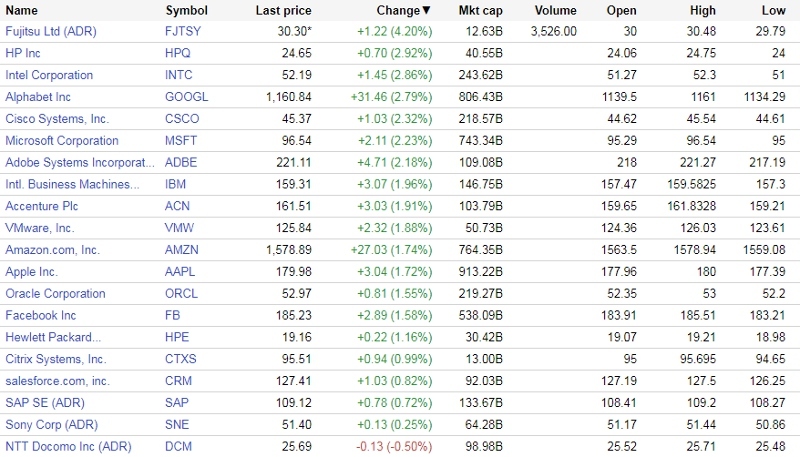Image resolution: width=800 pixels, height=457 pixels.
Task: Click the AMZN ticker symbol
Action: click(184, 250)
